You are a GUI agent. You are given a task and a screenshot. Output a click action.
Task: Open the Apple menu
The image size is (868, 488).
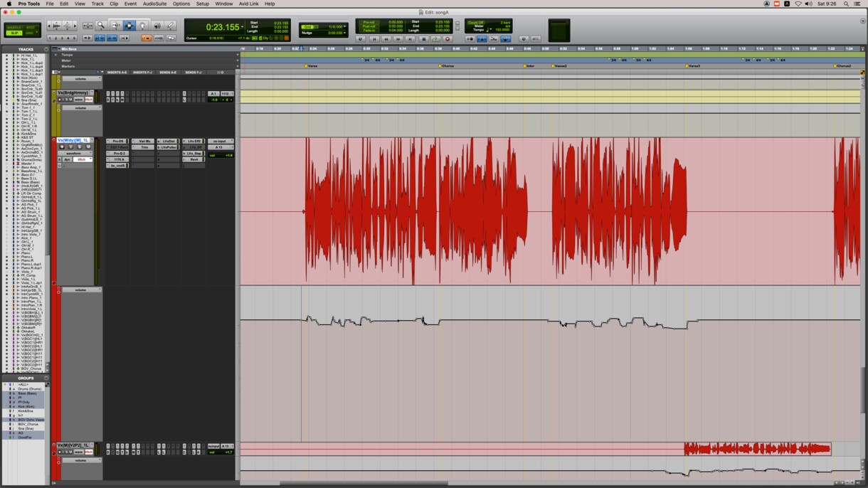(8, 4)
